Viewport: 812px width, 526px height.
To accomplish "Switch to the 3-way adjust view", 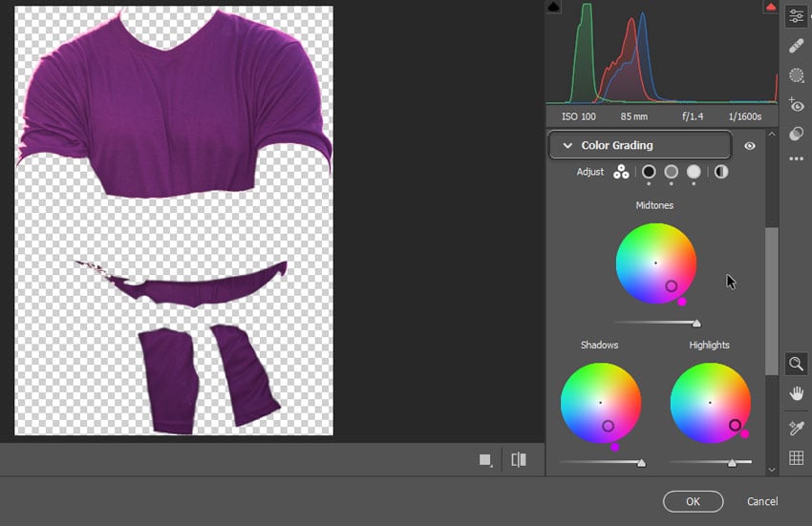I will (621, 172).
